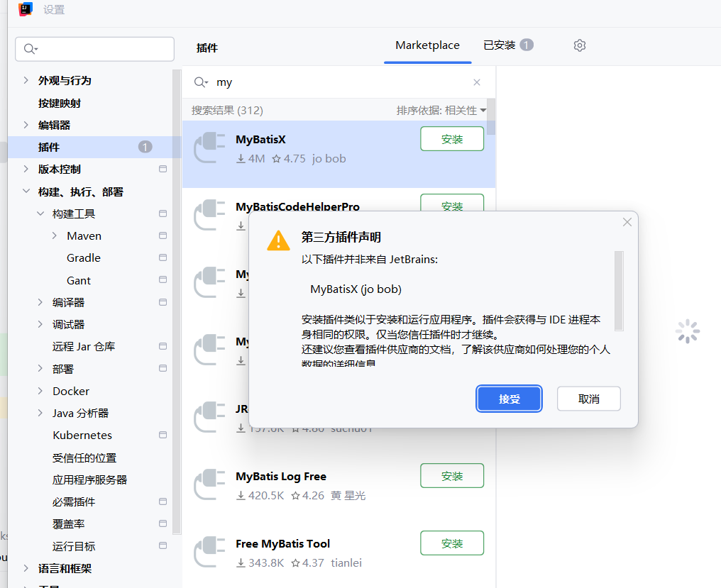Image resolution: width=721 pixels, height=588 pixels.
Task: Expand the 版本控制 settings section
Action: pyautogui.click(x=26, y=169)
